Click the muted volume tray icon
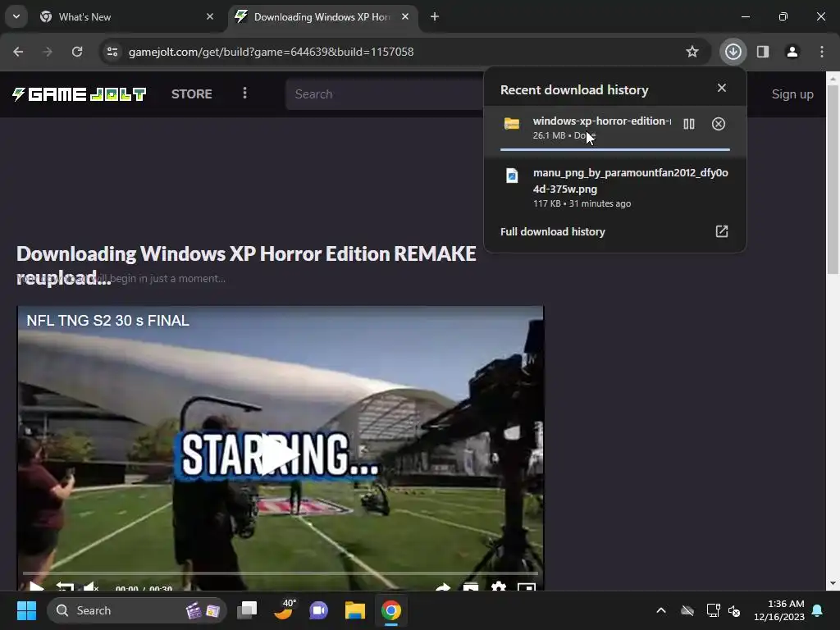This screenshot has height=630, width=840. point(734,610)
